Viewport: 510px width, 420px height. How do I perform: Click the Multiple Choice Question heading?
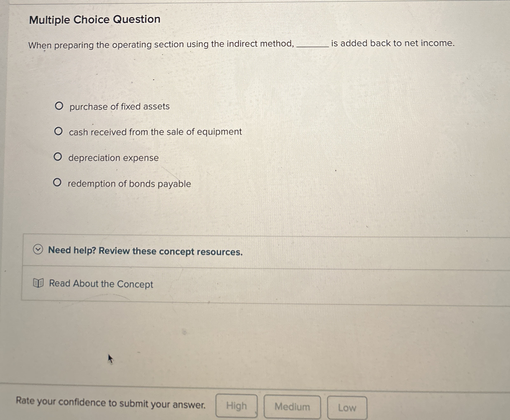coord(94,19)
